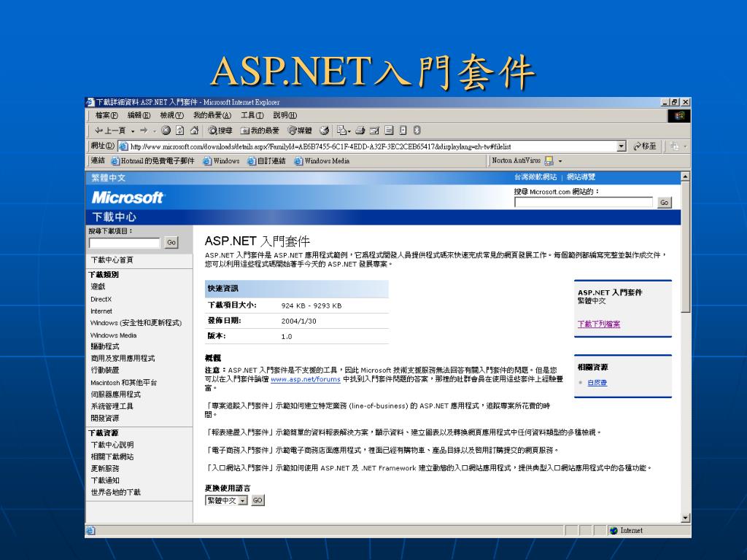Select Macintosh 和其他平台 category
The image size is (747, 560).
pyautogui.click(x=123, y=382)
